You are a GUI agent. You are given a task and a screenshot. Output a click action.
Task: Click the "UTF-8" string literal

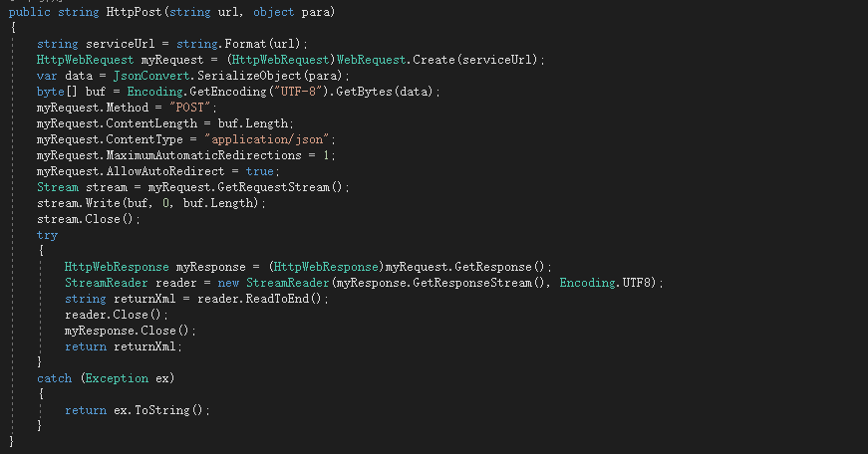298,92
